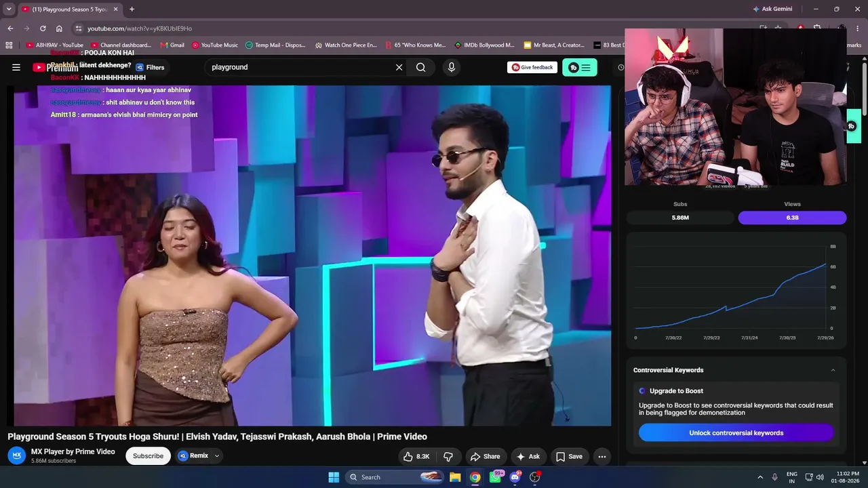Click the views growth chart
Image resolution: width=868 pixels, height=488 pixels.
[x=736, y=291]
